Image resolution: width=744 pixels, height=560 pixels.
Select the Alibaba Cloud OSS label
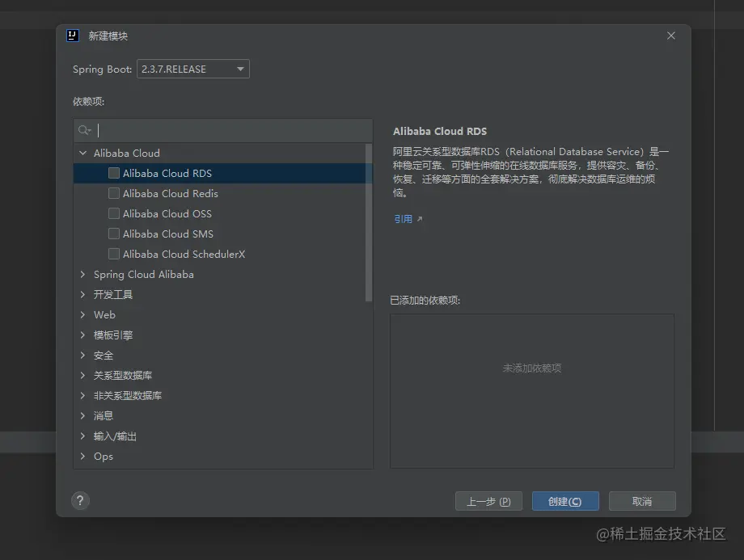tap(167, 213)
